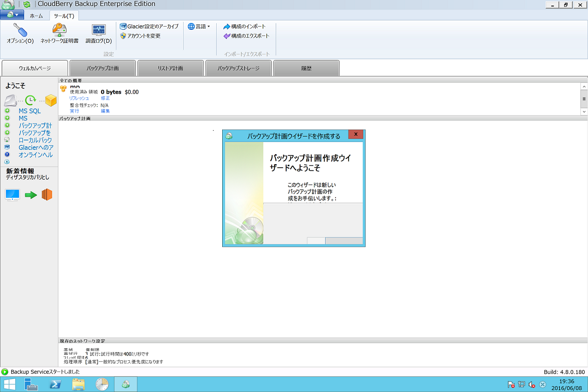Click ディザスタリカバリとし news text
The width and height of the screenshot is (588, 392).
click(27, 177)
